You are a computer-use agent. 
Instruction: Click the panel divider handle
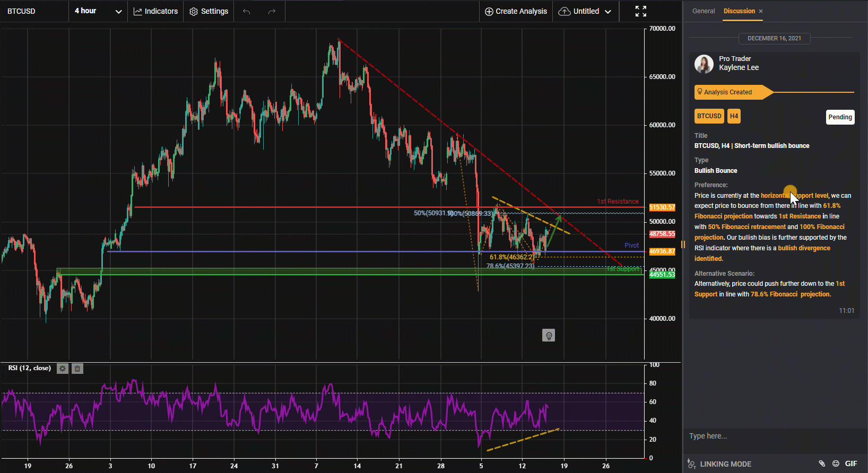coord(683,244)
